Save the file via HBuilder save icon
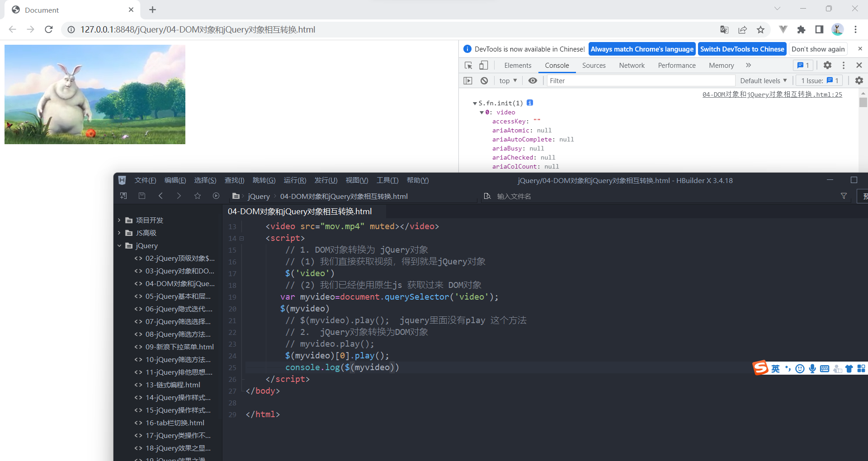 [x=142, y=196]
